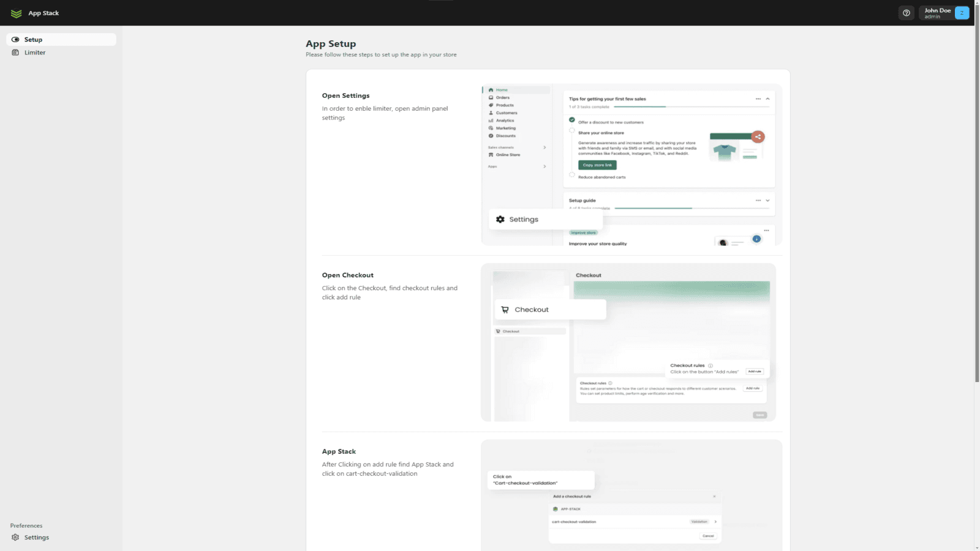Viewport: 980px width, 551px height.
Task: Toggle the checked 'Offer a discount' task circle
Action: tap(572, 120)
